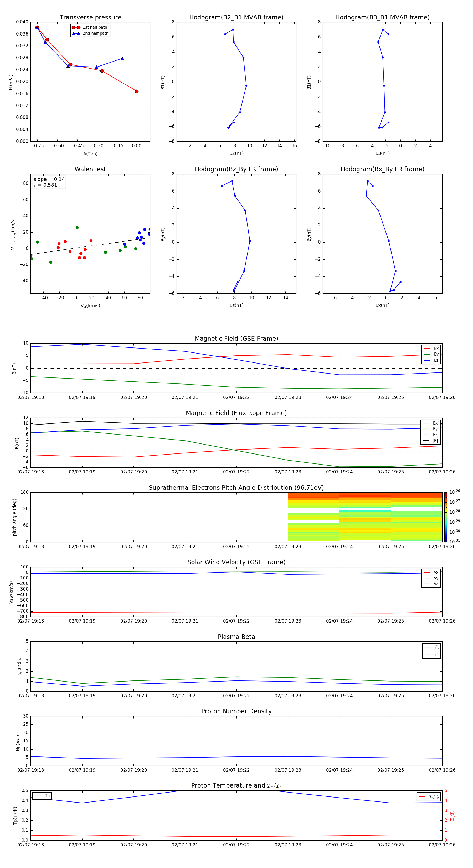Click the 'Pt(nPa)' y-axis label
Viewport: 473px width, 868px height.
pyautogui.click(x=11, y=82)
